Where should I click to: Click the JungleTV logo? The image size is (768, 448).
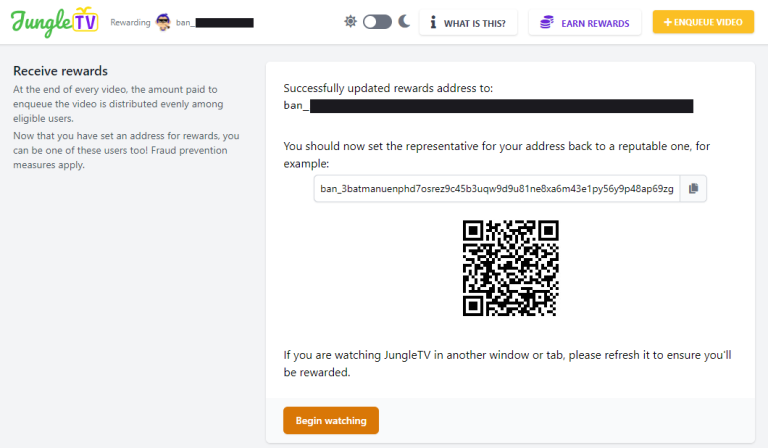(x=54, y=22)
